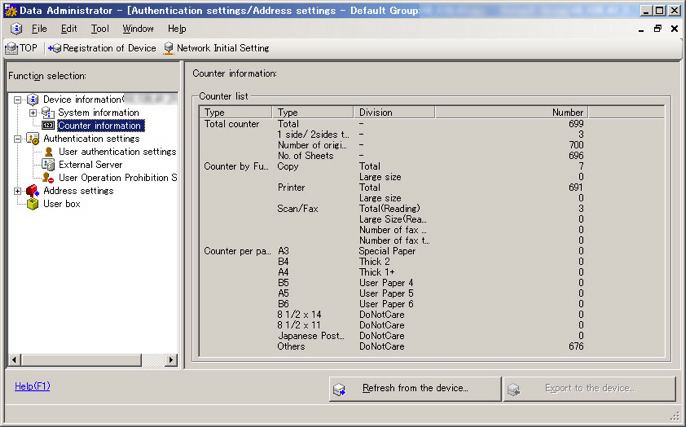Viewport: 686px width, 427px height.
Task: Click tree panel scroll left arrow
Action: [14, 360]
